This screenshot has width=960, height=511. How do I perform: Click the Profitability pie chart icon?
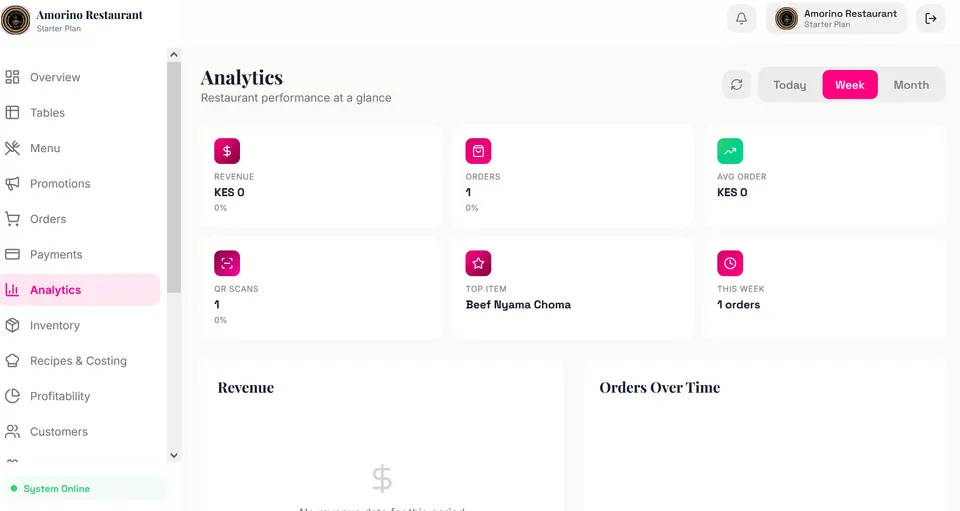point(12,397)
